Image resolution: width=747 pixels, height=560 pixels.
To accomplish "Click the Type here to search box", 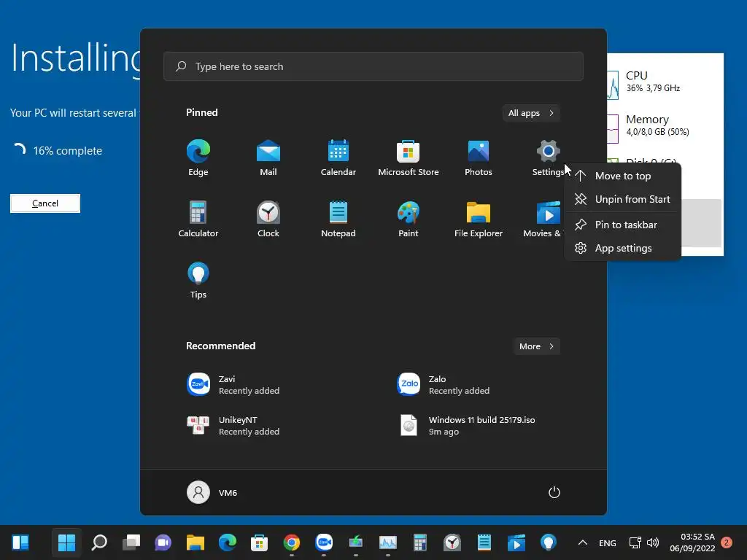I will click(373, 66).
